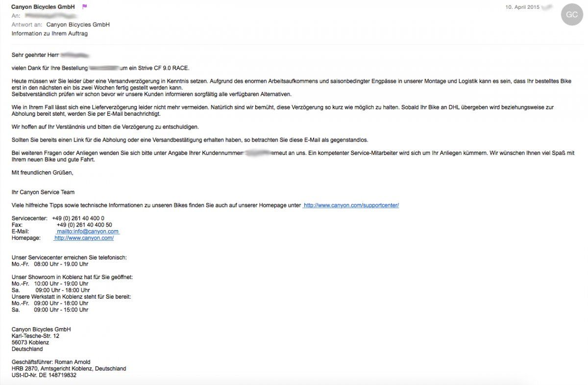Click the fax number ending 400 50

tap(84, 225)
